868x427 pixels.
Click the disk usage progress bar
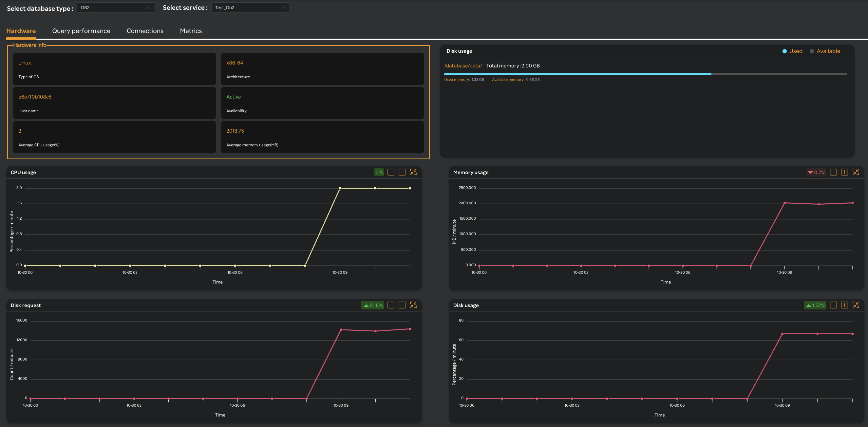[x=645, y=74]
